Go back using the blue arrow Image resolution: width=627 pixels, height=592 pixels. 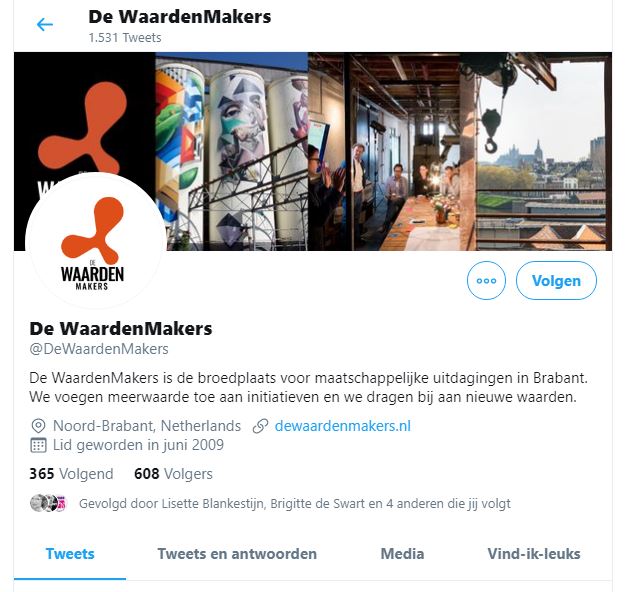[45, 24]
